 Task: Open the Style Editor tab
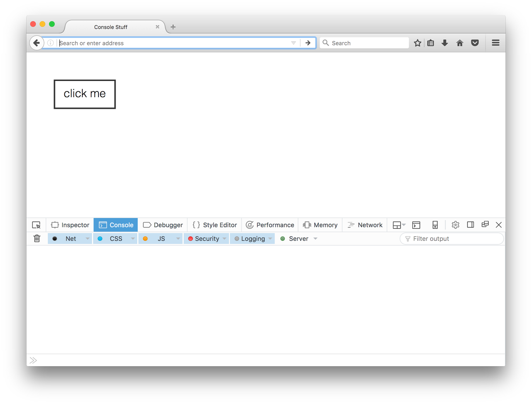pyautogui.click(x=215, y=225)
